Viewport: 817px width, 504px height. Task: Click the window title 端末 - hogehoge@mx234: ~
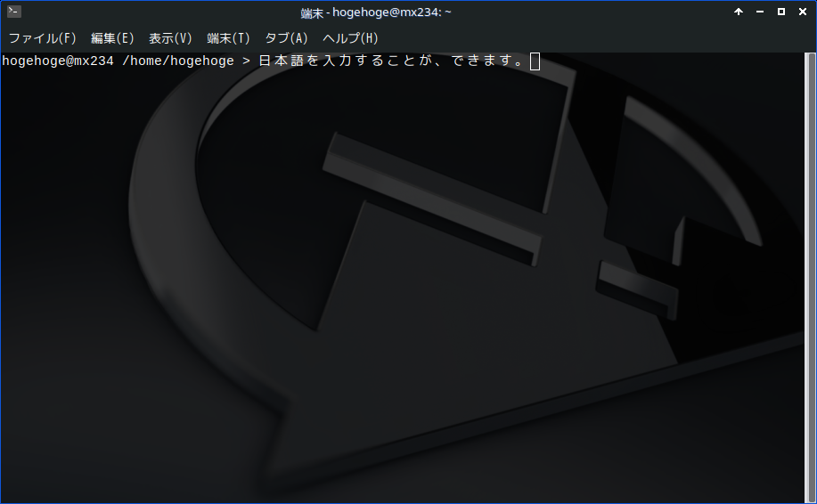pyautogui.click(x=376, y=12)
